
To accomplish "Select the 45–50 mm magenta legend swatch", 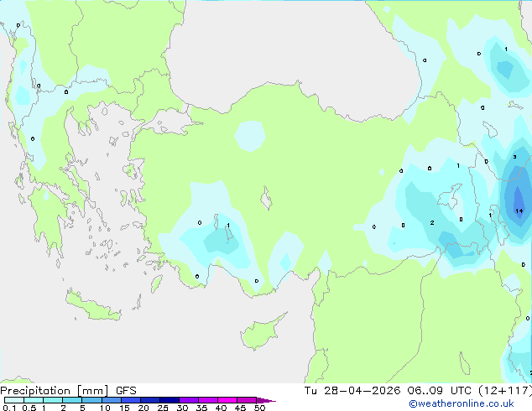I will coord(247,400).
